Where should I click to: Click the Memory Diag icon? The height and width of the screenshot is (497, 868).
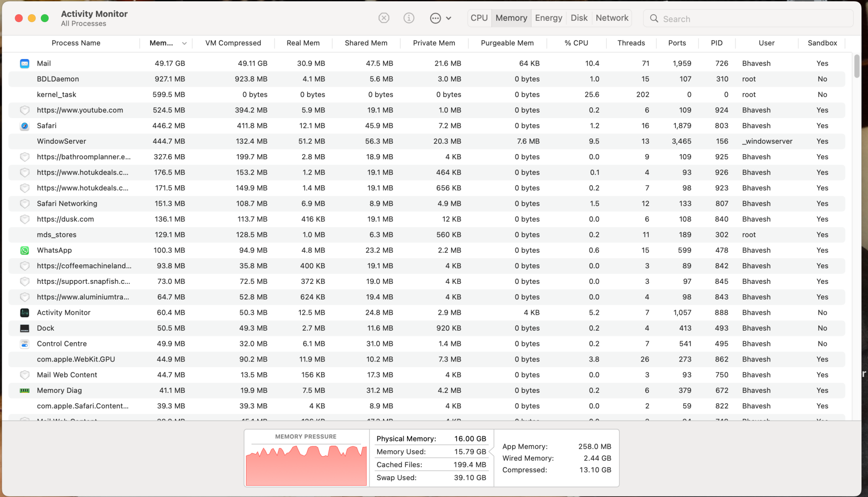(25, 391)
